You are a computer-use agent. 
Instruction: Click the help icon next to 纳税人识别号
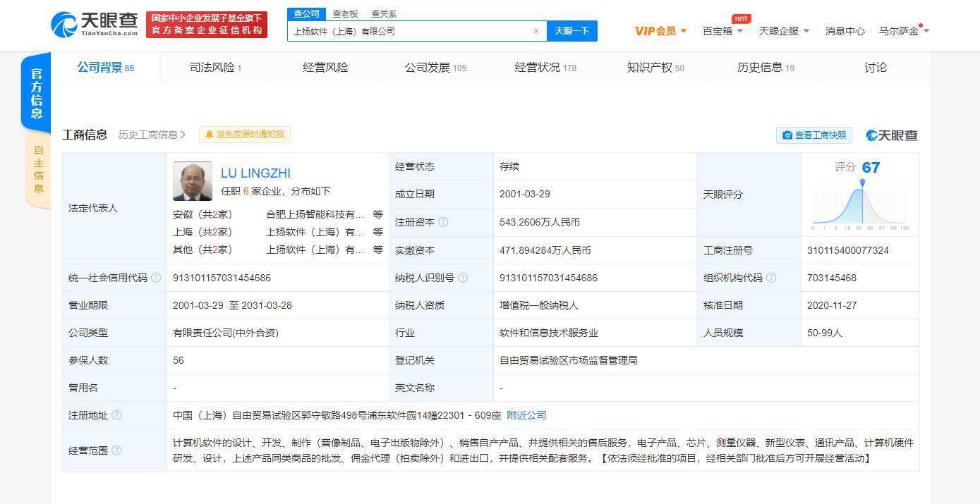pos(463,278)
